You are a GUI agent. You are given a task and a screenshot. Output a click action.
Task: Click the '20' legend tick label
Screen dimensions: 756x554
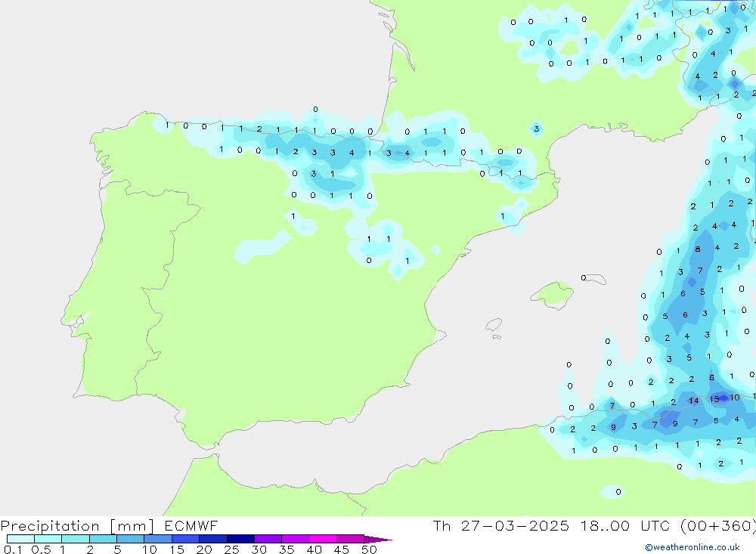click(204, 549)
